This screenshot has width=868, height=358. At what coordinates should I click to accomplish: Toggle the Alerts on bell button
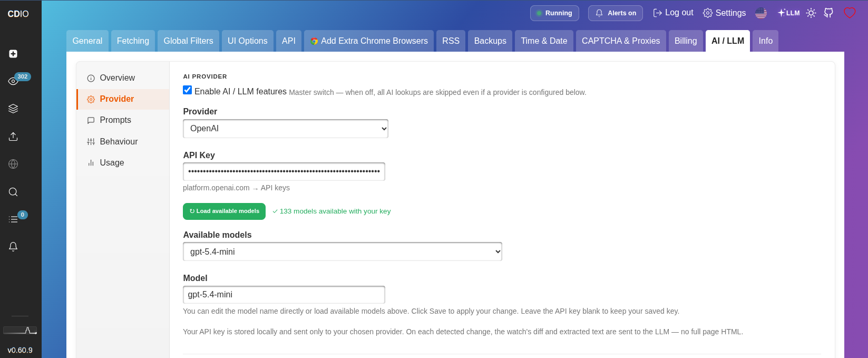point(615,13)
